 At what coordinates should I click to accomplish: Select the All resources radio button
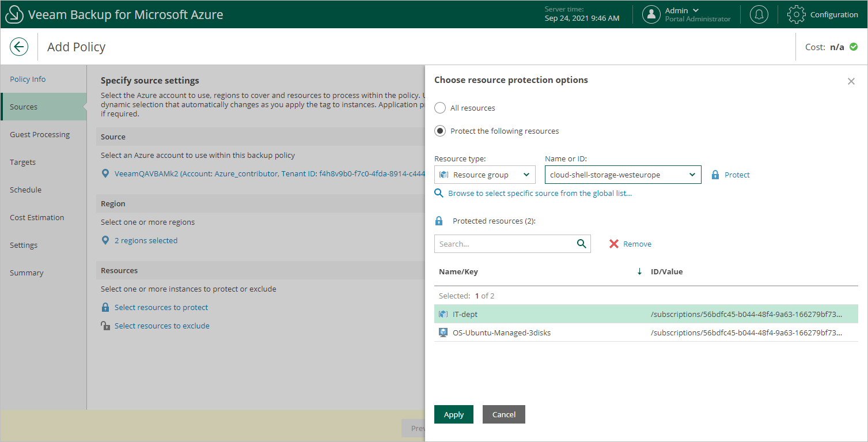tap(440, 108)
